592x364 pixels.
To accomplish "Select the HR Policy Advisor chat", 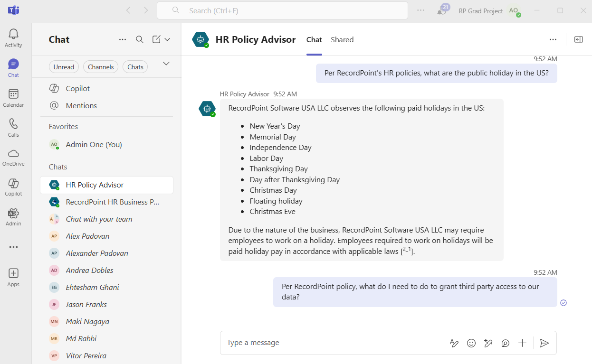I will (x=107, y=185).
